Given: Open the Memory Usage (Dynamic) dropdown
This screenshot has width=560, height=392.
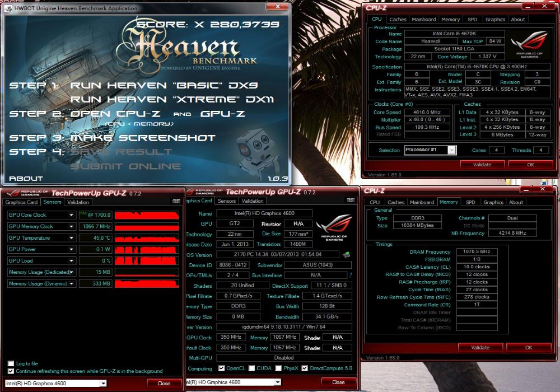Looking at the screenshot, I should coord(72,283).
